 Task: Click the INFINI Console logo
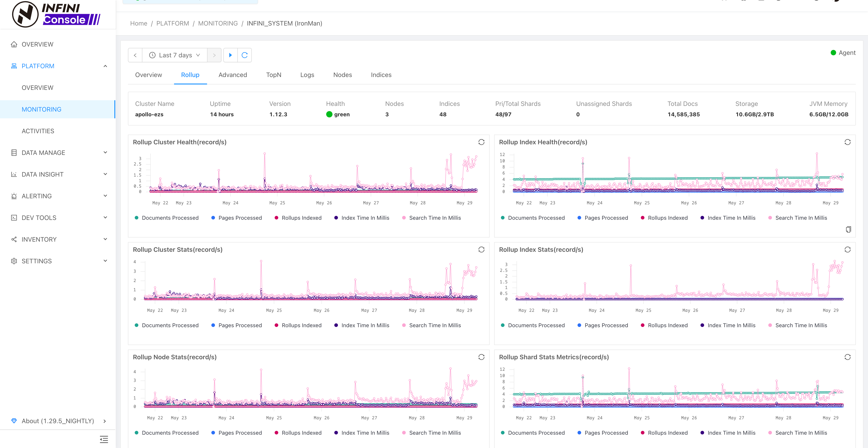[56, 14]
